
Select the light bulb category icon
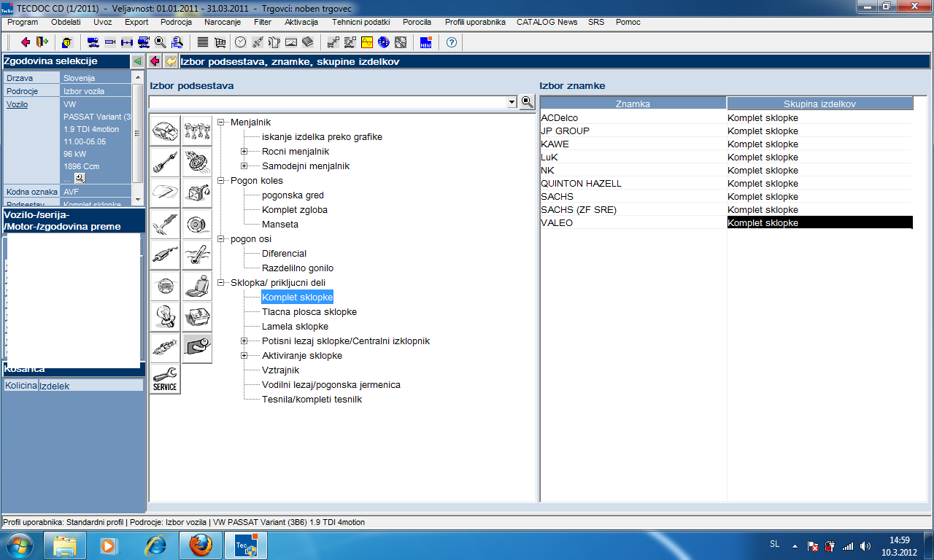coord(165,316)
